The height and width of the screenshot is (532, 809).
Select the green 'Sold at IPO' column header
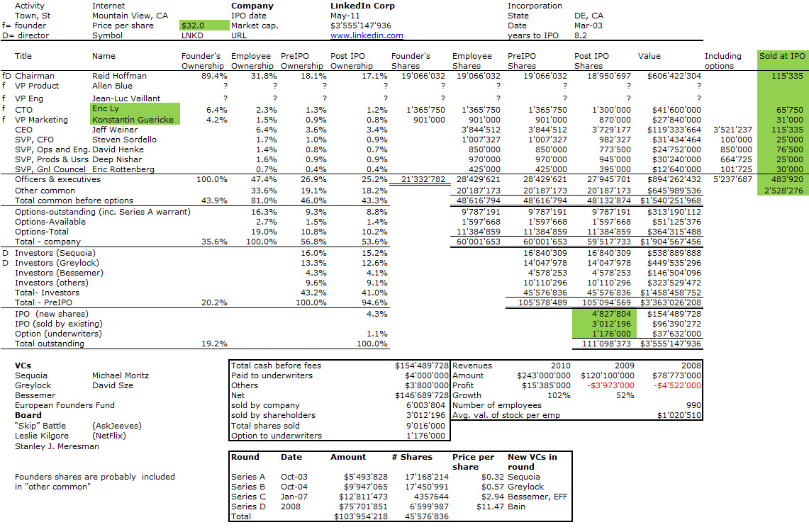tap(782, 56)
